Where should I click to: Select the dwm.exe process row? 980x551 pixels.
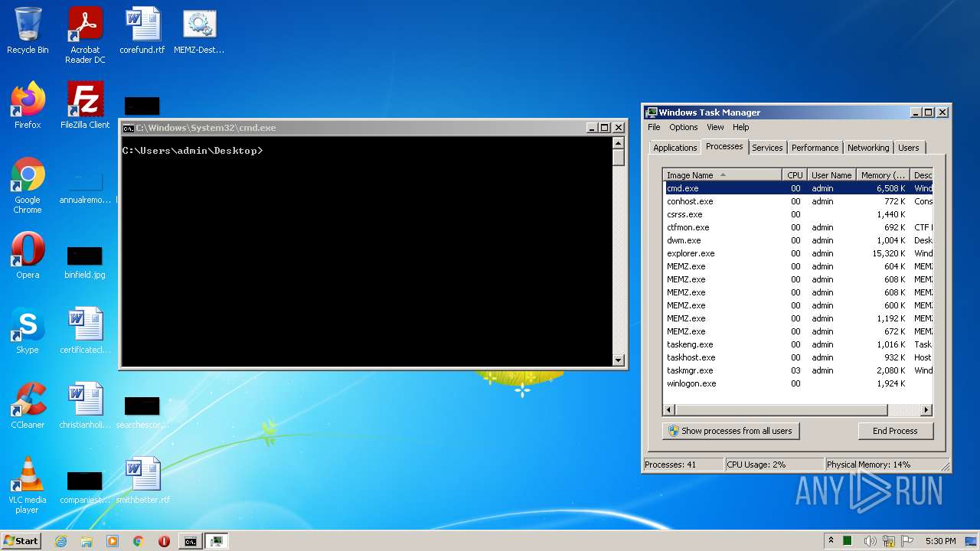click(x=798, y=240)
